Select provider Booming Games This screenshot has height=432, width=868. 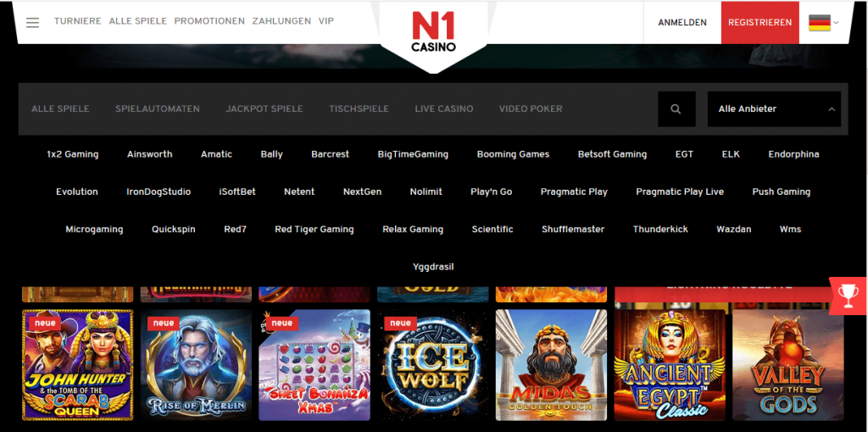tap(513, 154)
